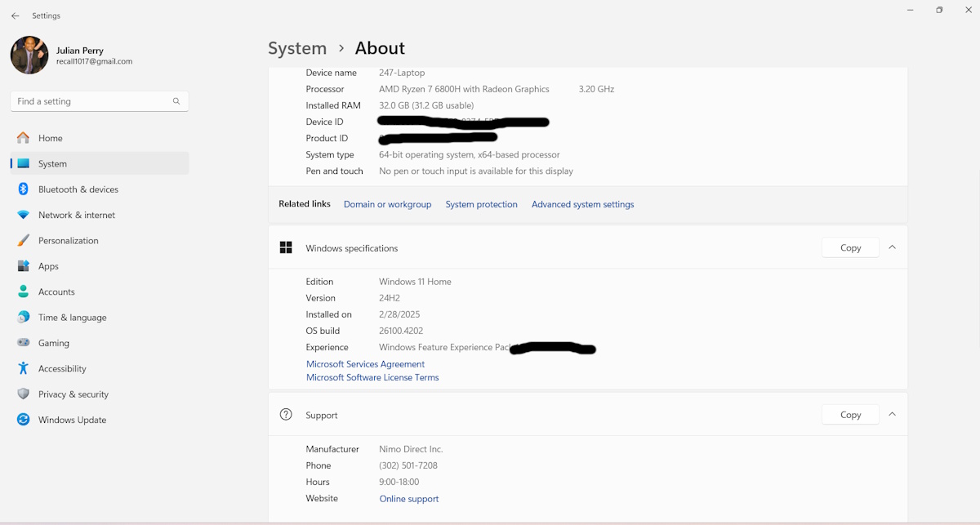
Task: Click the manufacturer value Nimo Direct Inc.
Action: coord(411,449)
